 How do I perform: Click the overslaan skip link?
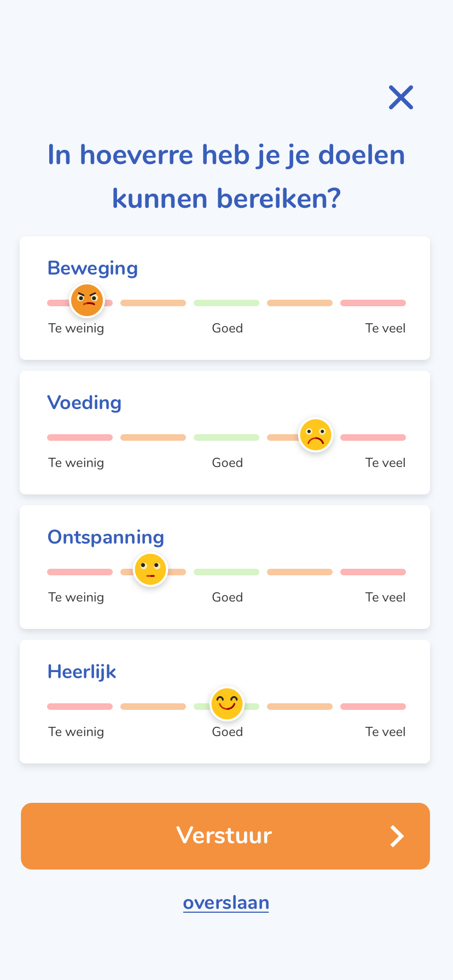point(226,903)
